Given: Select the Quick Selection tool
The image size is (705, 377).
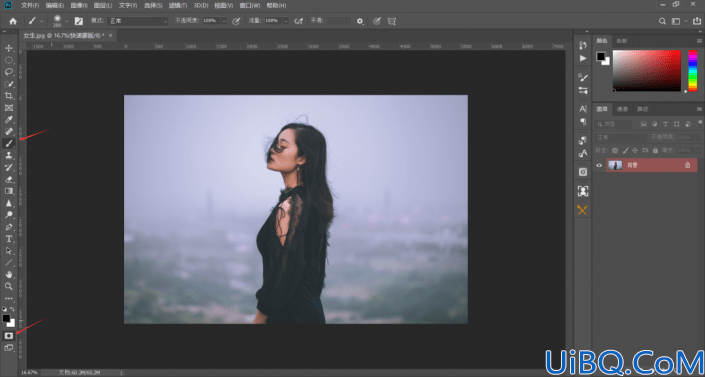Looking at the screenshot, I should tap(9, 84).
